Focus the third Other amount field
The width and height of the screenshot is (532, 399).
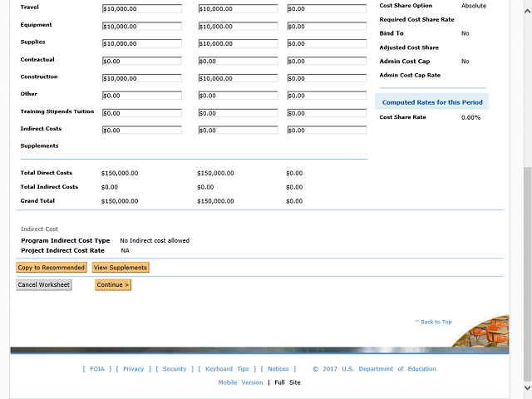[327, 96]
